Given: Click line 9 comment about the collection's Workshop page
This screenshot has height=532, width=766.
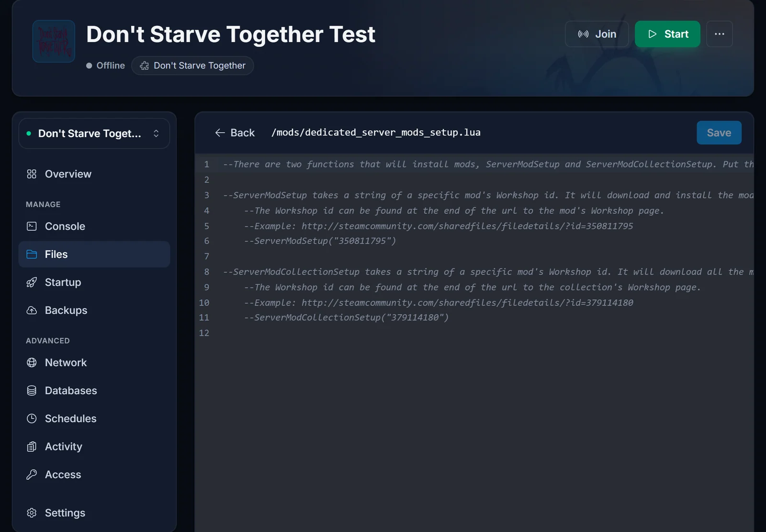Looking at the screenshot, I should pos(473,287).
